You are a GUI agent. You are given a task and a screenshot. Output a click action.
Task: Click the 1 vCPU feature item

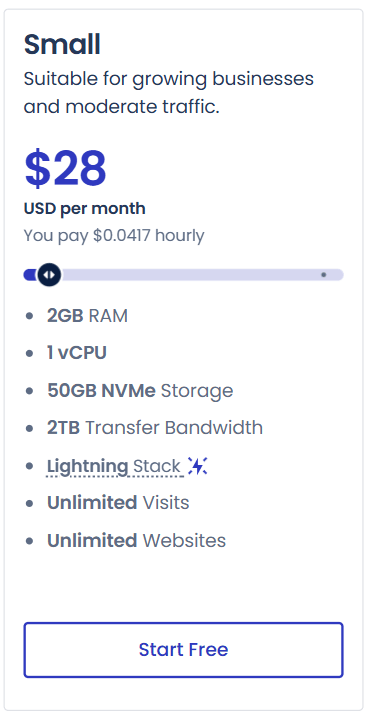pos(77,353)
